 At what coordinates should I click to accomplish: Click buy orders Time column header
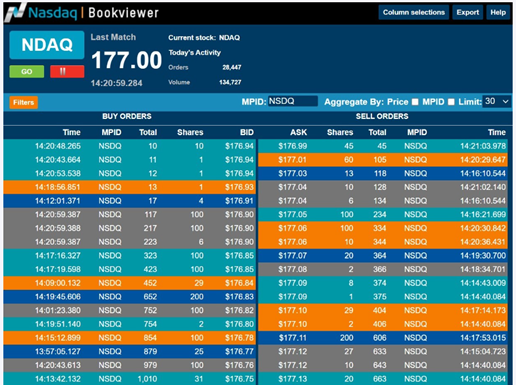72,132
